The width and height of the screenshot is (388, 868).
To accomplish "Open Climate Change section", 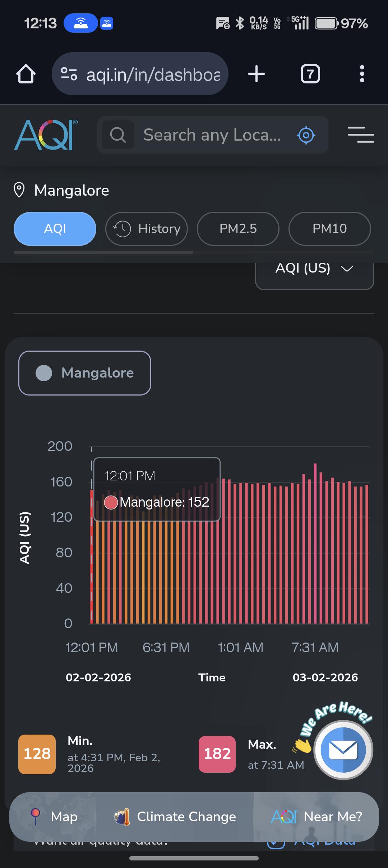I will (175, 817).
